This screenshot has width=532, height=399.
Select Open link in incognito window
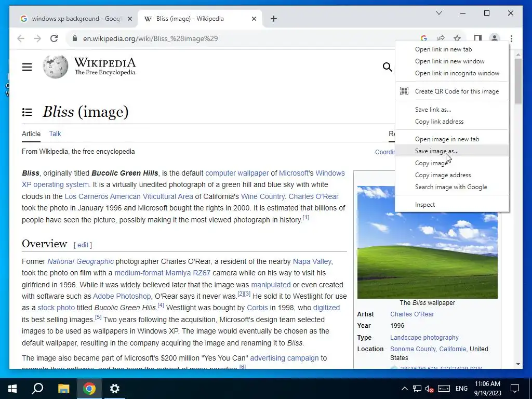click(x=452, y=73)
